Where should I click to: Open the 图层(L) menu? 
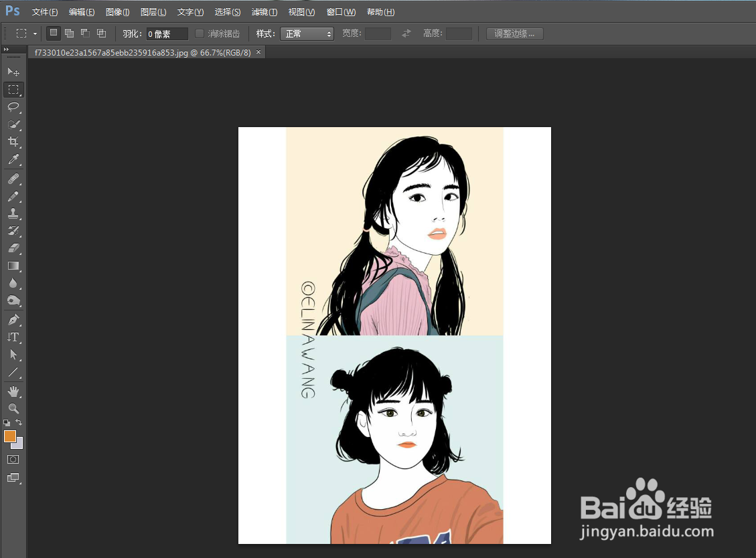153,11
